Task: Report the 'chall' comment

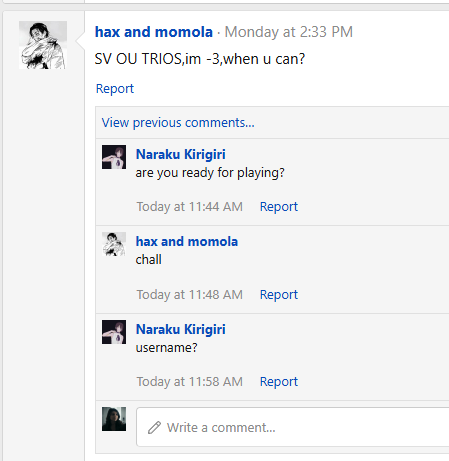Action: [x=279, y=295]
